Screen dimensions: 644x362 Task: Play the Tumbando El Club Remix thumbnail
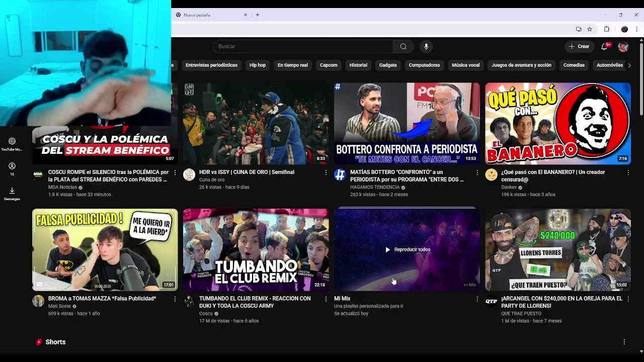click(x=256, y=250)
